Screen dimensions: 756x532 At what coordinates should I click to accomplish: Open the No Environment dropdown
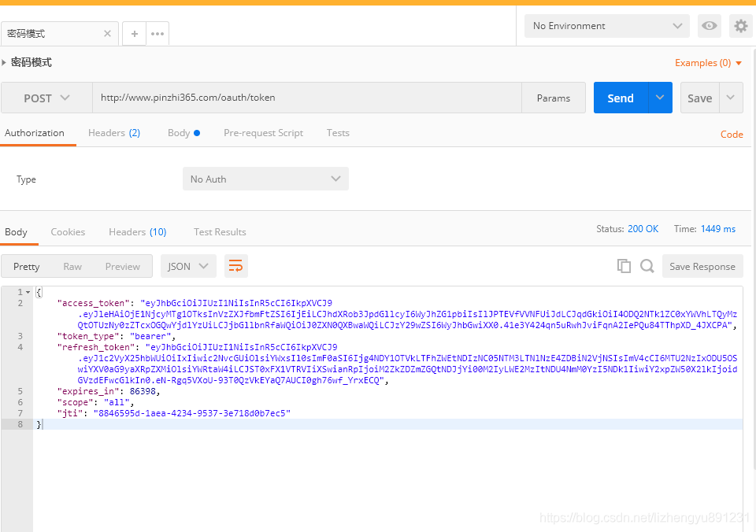(606, 26)
